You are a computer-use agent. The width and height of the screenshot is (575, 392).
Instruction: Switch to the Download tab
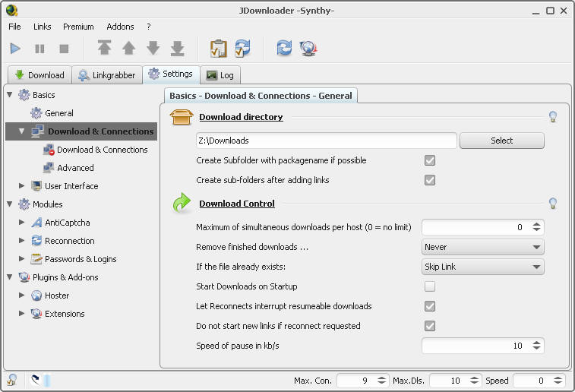[39, 75]
